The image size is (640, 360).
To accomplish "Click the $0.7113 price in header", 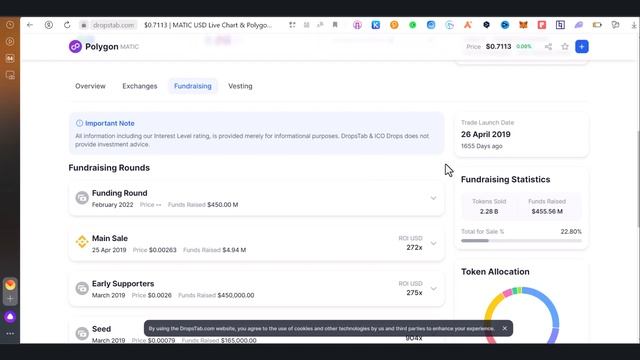I will (498, 47).
